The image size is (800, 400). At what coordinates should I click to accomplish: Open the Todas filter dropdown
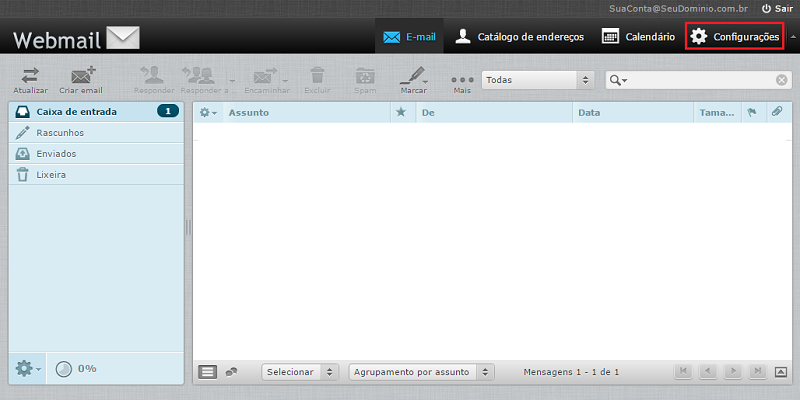538,80
